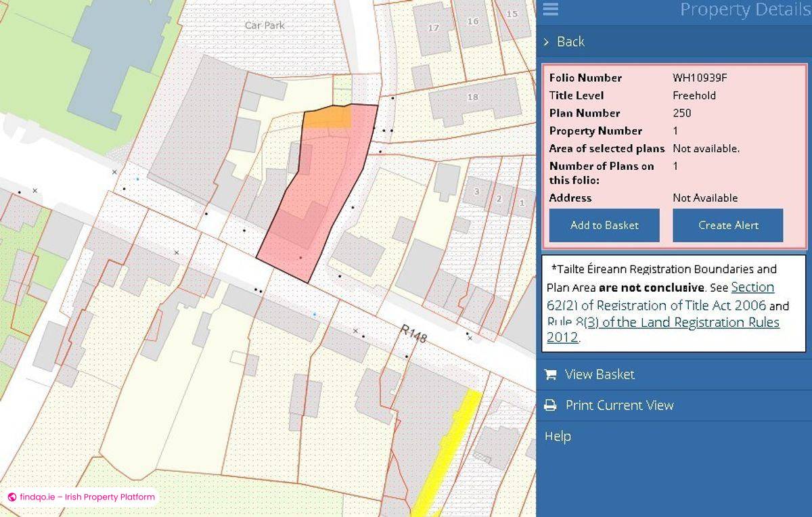Open Rule 8(3) Land Registration Rules link
The width and height of the screenshot is (812, 517).
pos(663,330)
